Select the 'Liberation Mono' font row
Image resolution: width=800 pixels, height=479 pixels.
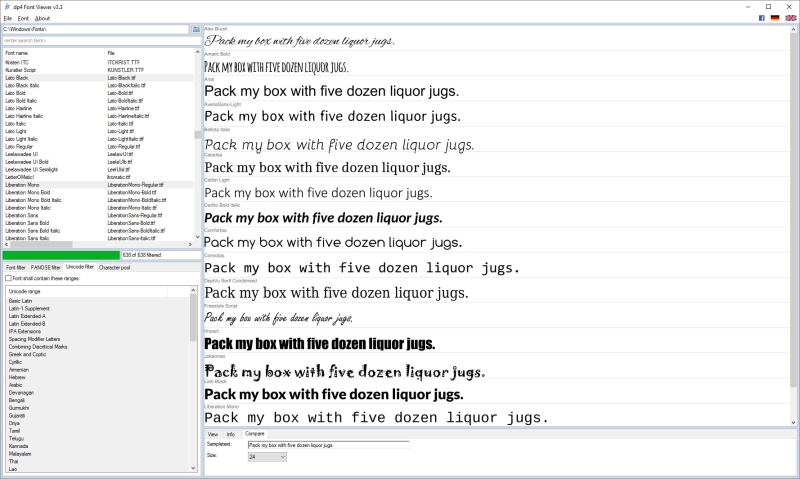(x=98, y=185)
